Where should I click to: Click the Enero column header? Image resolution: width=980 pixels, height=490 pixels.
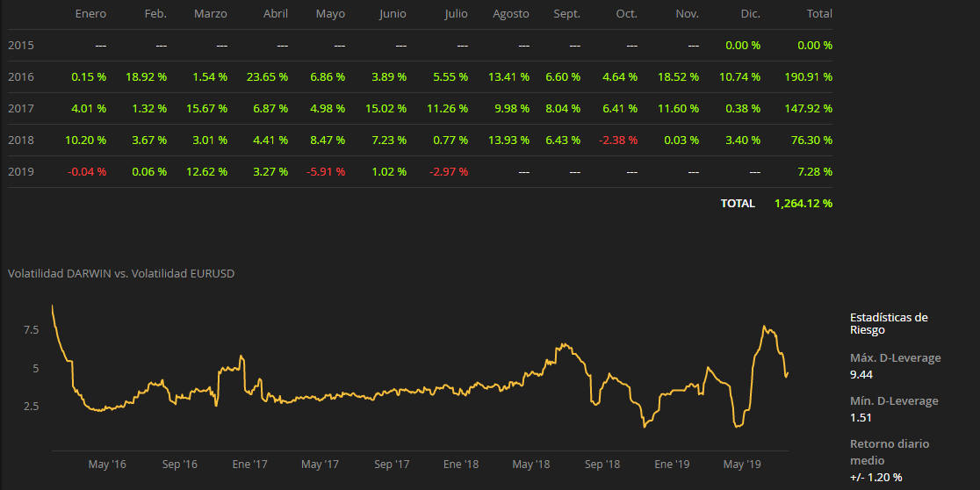[x=90, y=14]
